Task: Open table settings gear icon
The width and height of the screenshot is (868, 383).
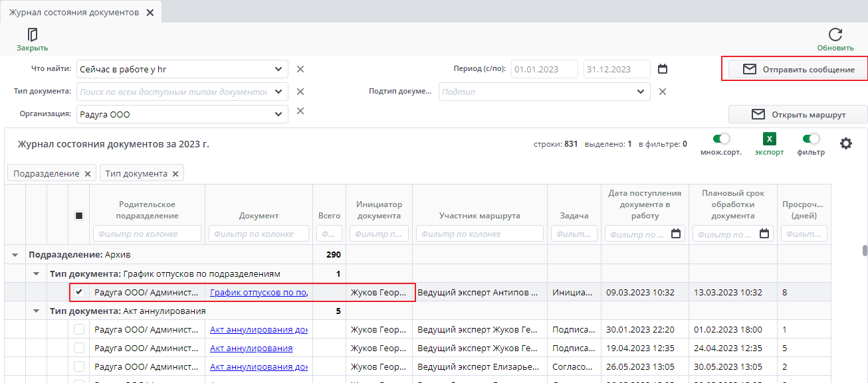Action: coord(845,143)
